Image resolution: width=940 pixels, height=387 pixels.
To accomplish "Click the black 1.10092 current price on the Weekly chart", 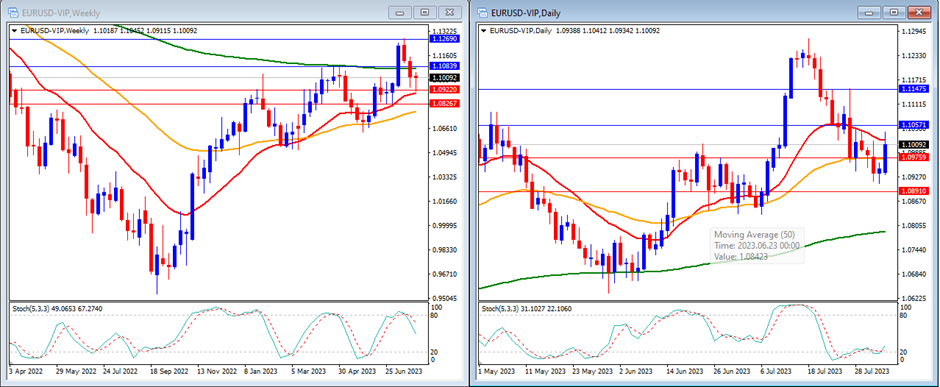I will pos(444,78).
